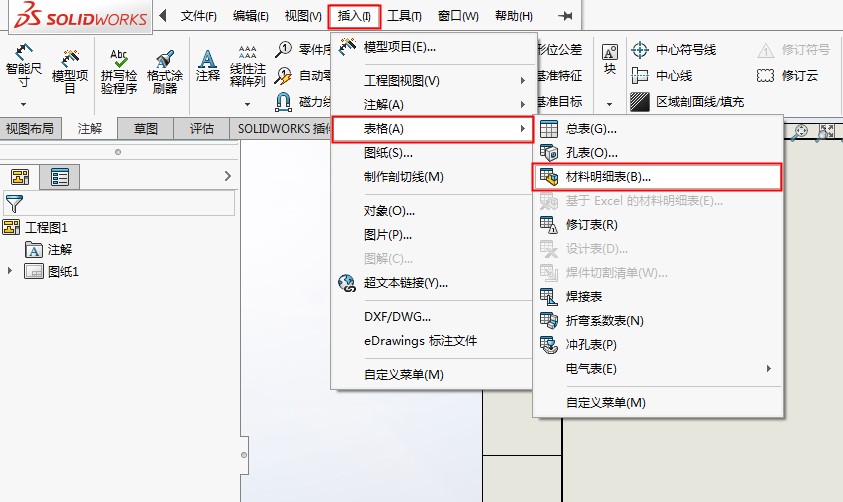The height and width of the screenshot is (502, 843).
Task: Open the View (视图) menu
Action: 303,16
